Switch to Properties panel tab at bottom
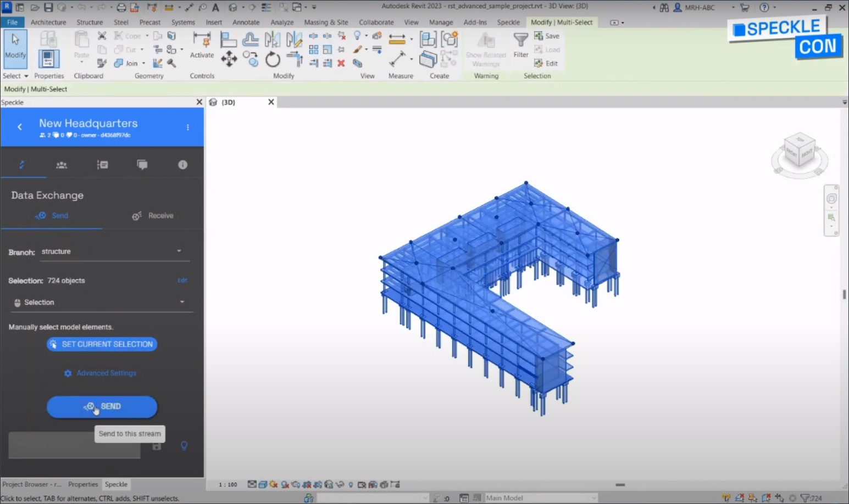The width and height of the screenshot is (849, 504). (x=83, y=484)
